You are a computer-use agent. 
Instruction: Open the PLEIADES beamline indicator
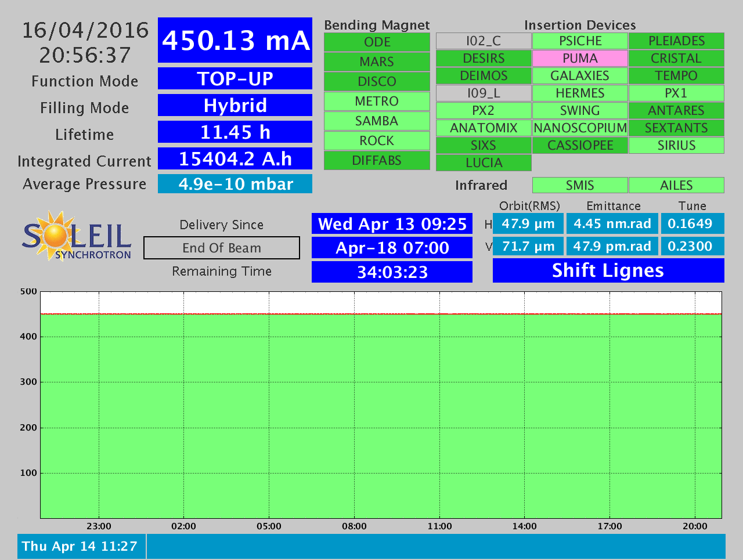click(676, 41)
